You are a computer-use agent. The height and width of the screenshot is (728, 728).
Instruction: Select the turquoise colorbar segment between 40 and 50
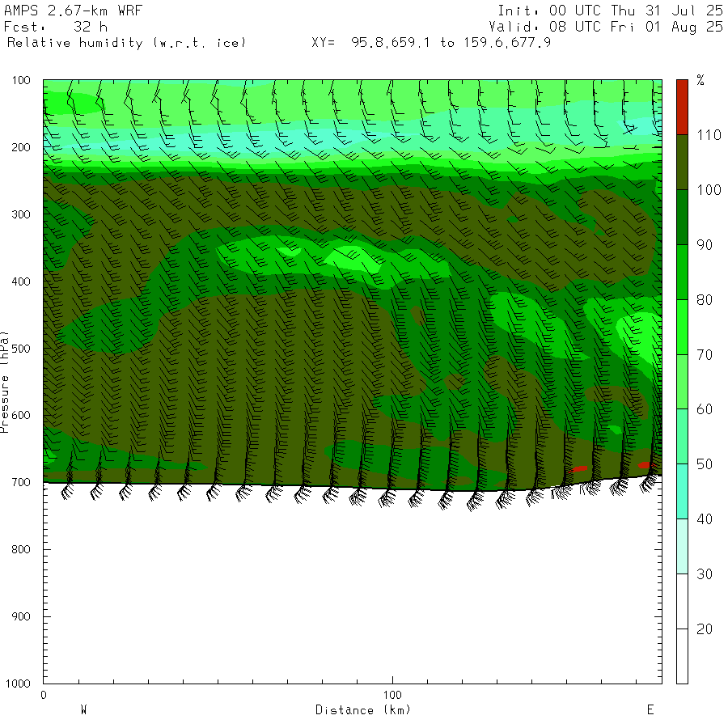[682, 491]
